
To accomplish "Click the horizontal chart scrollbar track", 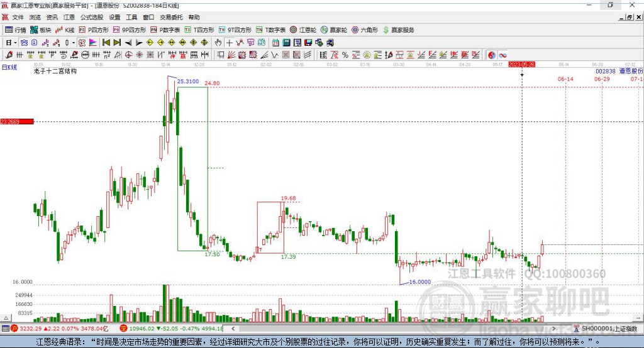I will click(394, 329).
